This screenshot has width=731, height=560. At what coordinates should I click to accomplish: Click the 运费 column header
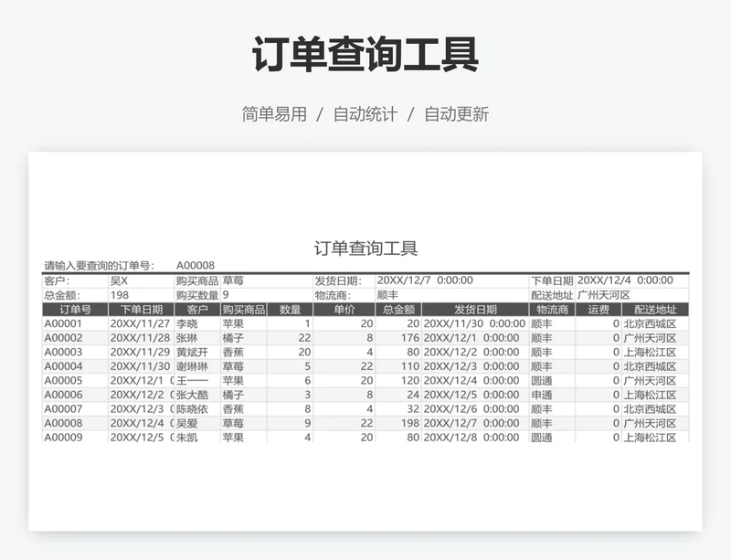tap(599, 310)
